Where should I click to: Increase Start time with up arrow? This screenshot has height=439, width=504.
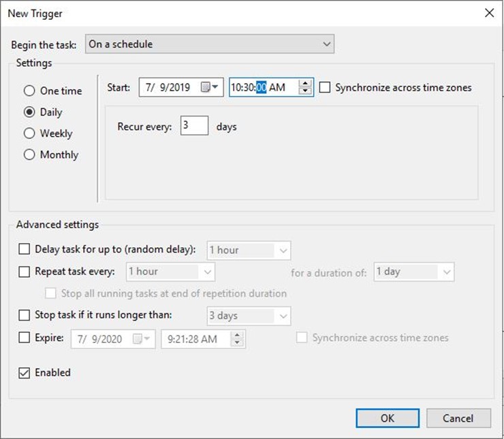(x=304, y=84)
